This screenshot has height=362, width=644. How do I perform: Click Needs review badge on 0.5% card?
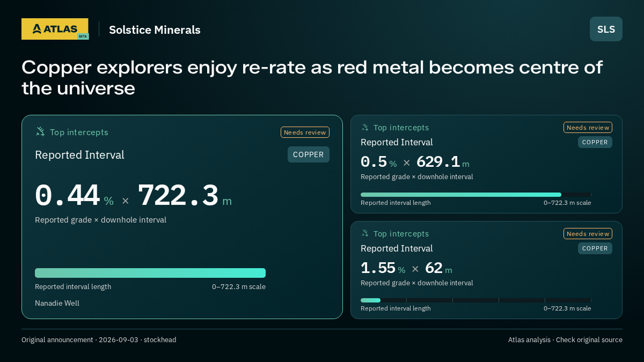(x=588, y=128)
